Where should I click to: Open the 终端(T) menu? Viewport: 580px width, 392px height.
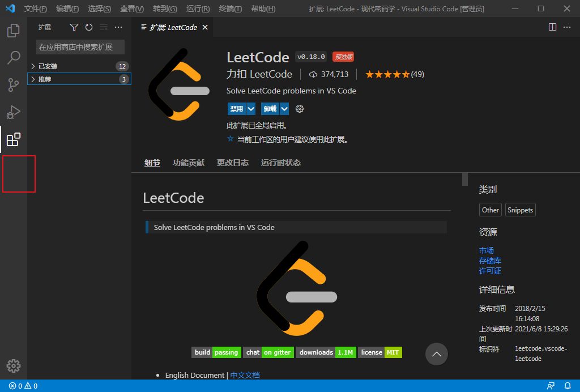point(230,9)
